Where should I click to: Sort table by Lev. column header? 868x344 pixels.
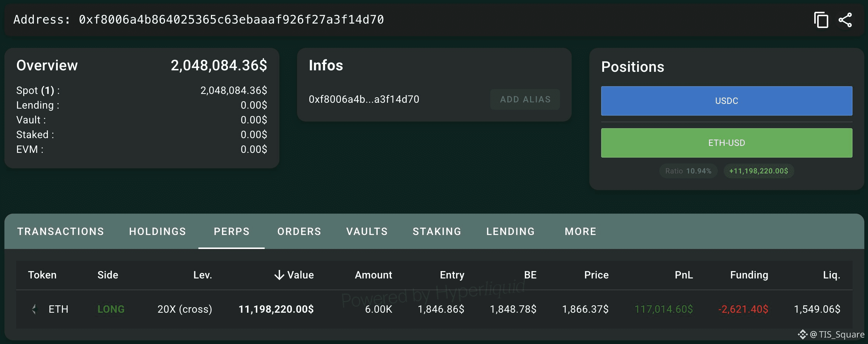coord(203,275)
